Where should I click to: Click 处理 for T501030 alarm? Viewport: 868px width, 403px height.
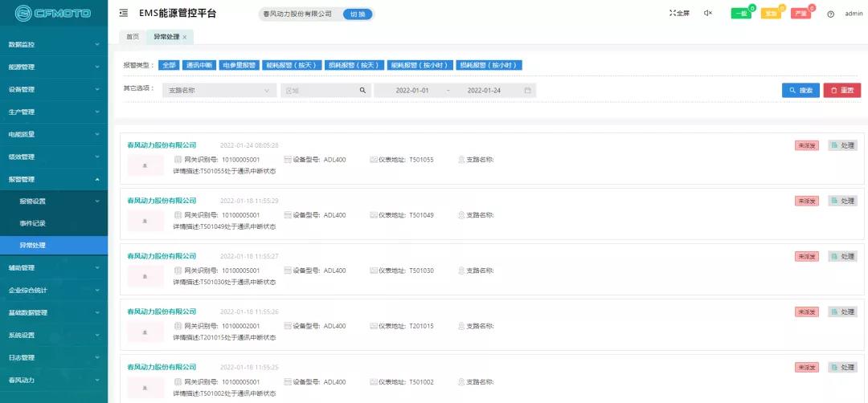(842, 257)
